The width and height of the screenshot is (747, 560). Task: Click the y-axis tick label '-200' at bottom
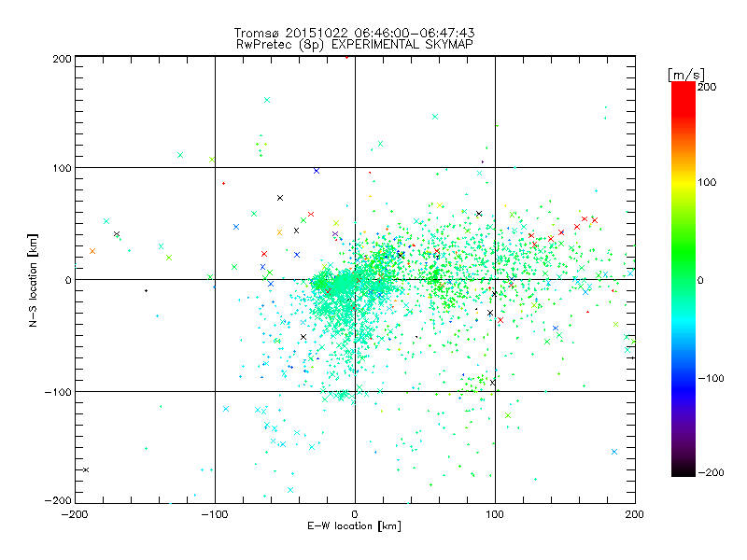[x=58, y=500]
